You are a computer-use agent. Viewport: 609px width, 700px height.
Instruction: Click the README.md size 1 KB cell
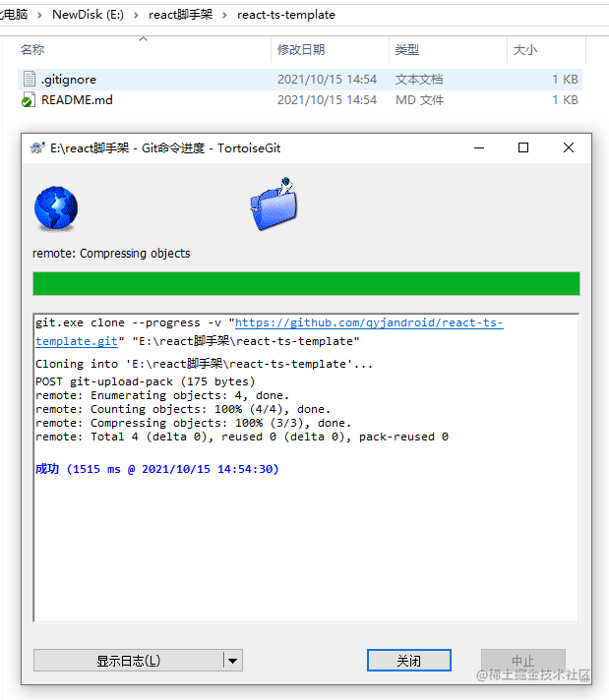tap(565, 100)
